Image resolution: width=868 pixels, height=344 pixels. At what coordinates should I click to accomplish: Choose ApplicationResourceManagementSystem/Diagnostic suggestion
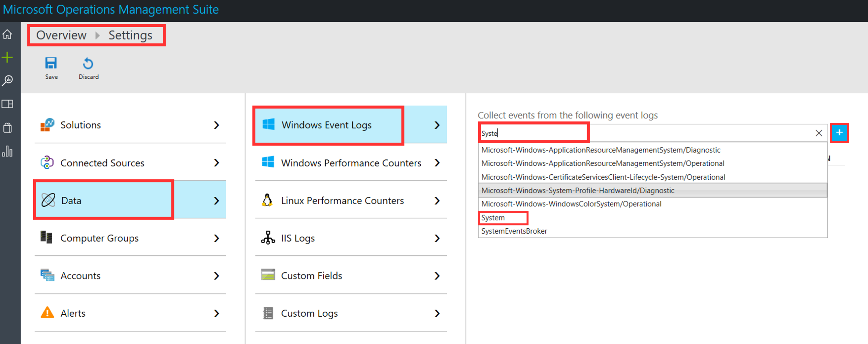pyautogui.click(x=653, y=150)
